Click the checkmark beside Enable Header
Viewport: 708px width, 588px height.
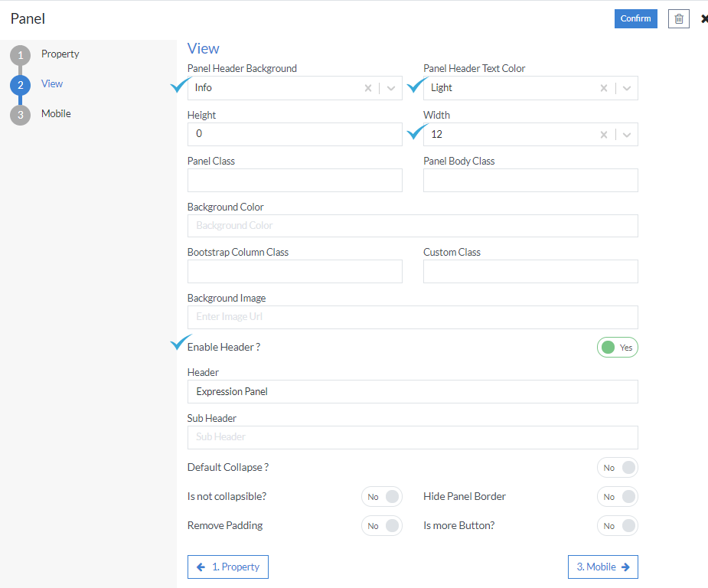click(179, 342)
